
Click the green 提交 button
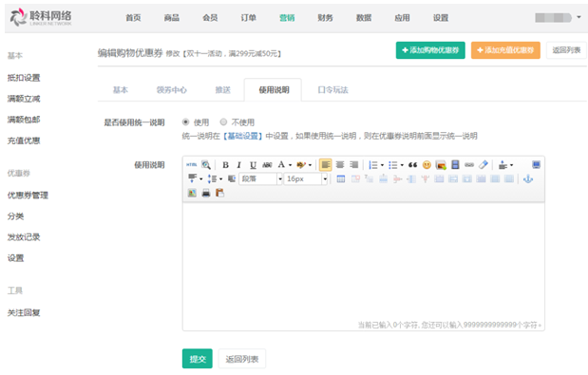[198, 359]
